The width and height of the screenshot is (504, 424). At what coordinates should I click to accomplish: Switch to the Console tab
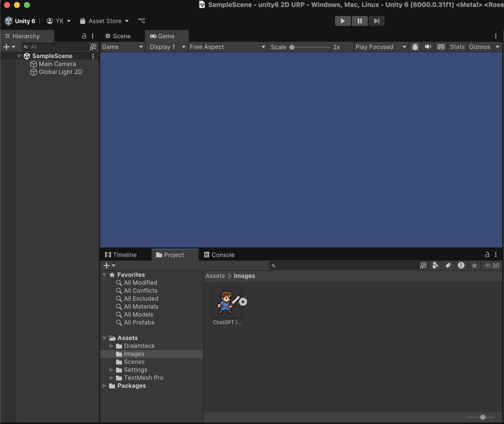(219, 255)
